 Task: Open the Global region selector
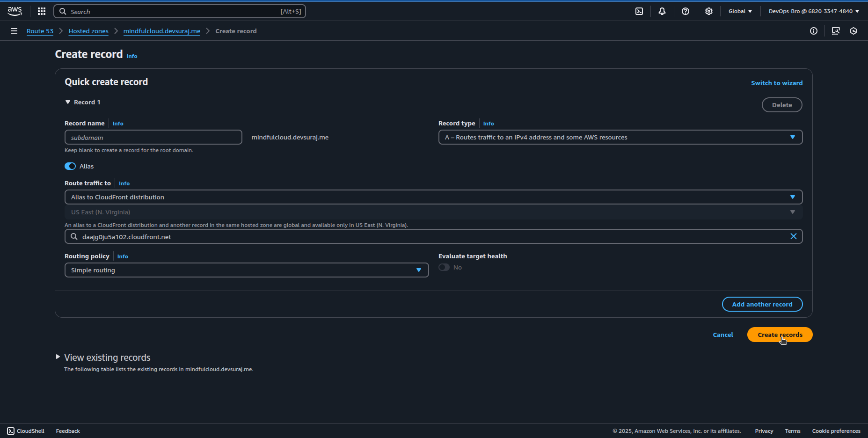coord(740,11)
